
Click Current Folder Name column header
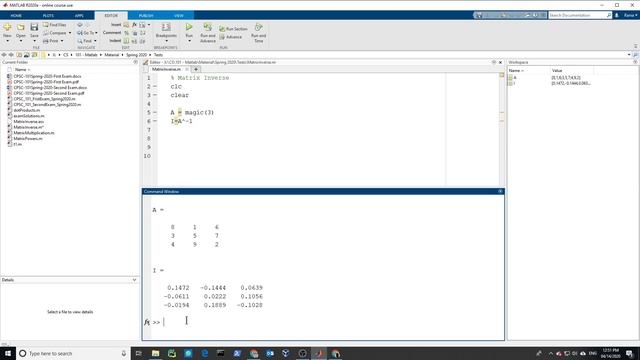[23, 70]
